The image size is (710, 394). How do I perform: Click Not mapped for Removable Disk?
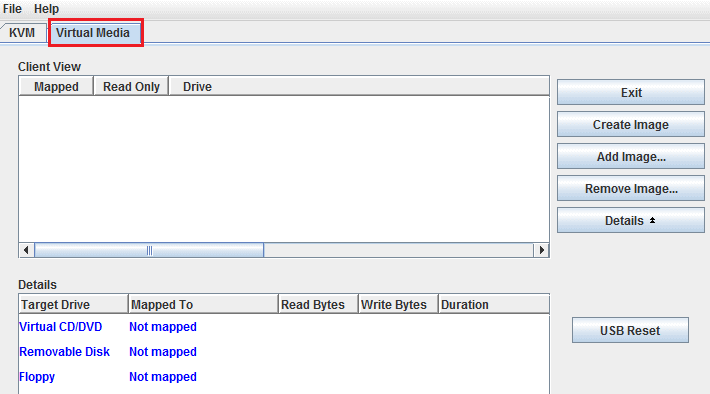click(x=163, y=351)
